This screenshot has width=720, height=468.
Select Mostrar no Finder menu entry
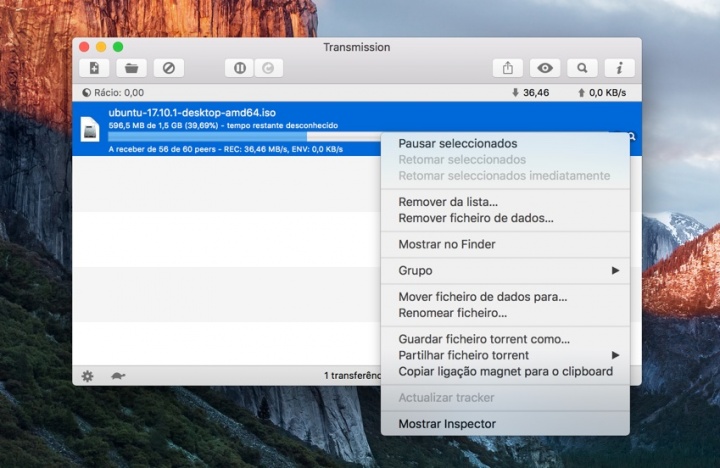click(446, 244)
